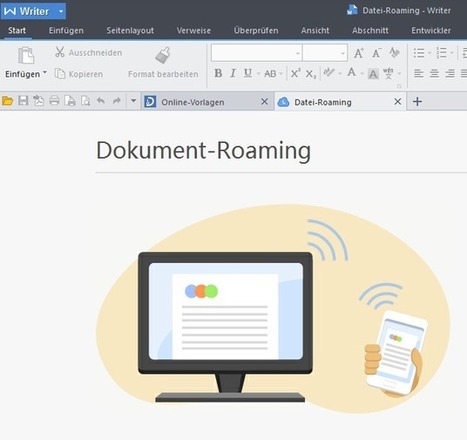
Task: Toggle bold formatting
Action: (x=218, y=73)
